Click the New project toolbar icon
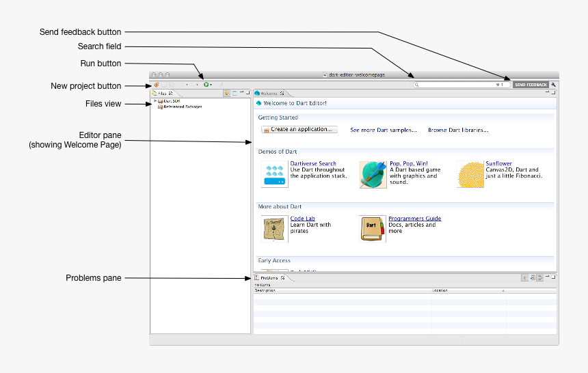Screen dimensions: 588x373 tap(157, 85)
